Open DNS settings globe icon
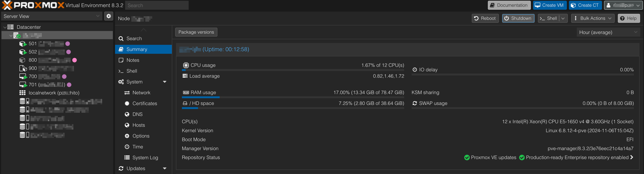The width and height of the screenshot is (644, 174). click(127, 114)
